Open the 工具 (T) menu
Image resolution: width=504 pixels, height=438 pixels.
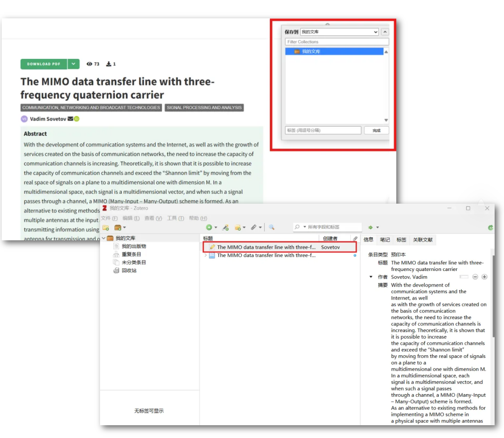(175, 218)
